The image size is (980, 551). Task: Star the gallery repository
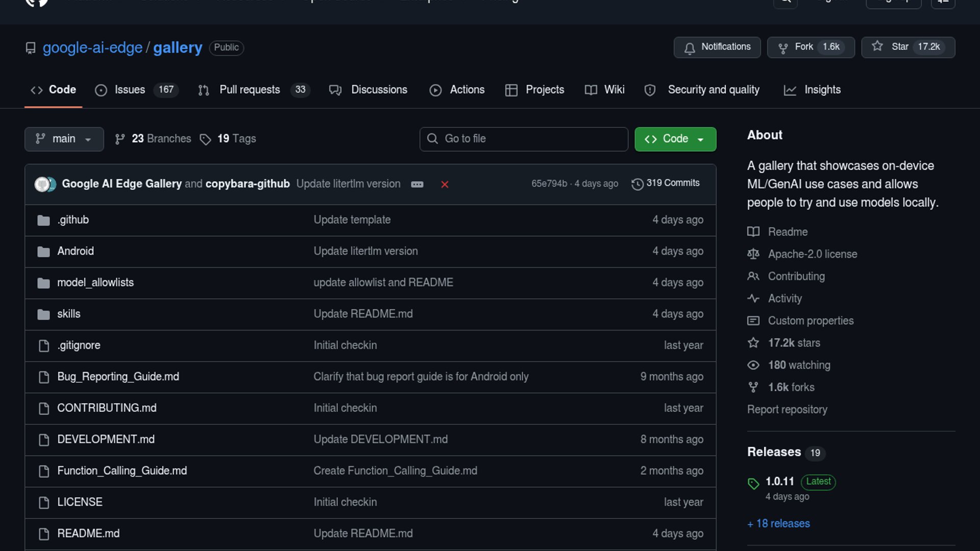coord(892,47)
